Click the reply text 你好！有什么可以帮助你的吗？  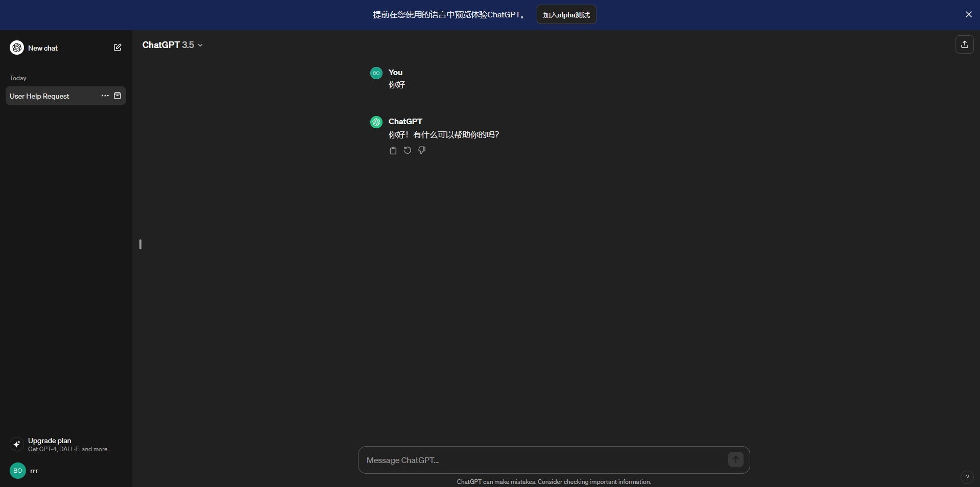(x=444, y=134)
